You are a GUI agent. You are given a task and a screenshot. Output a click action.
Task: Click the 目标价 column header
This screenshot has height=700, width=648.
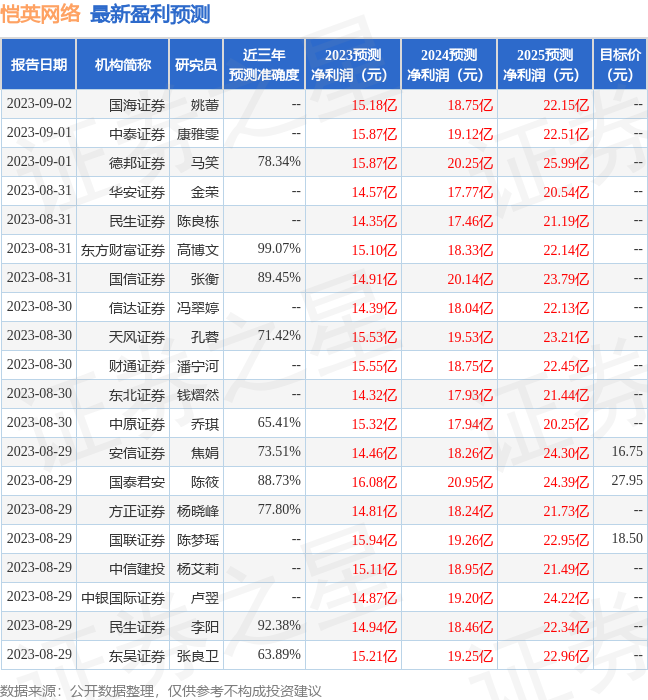click(620, 64)
